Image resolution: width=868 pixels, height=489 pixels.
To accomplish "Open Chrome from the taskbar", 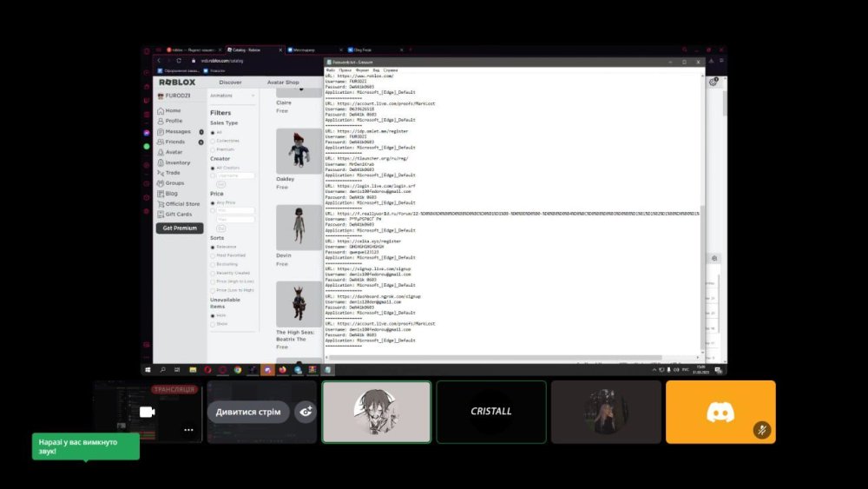I will [238, 369].
